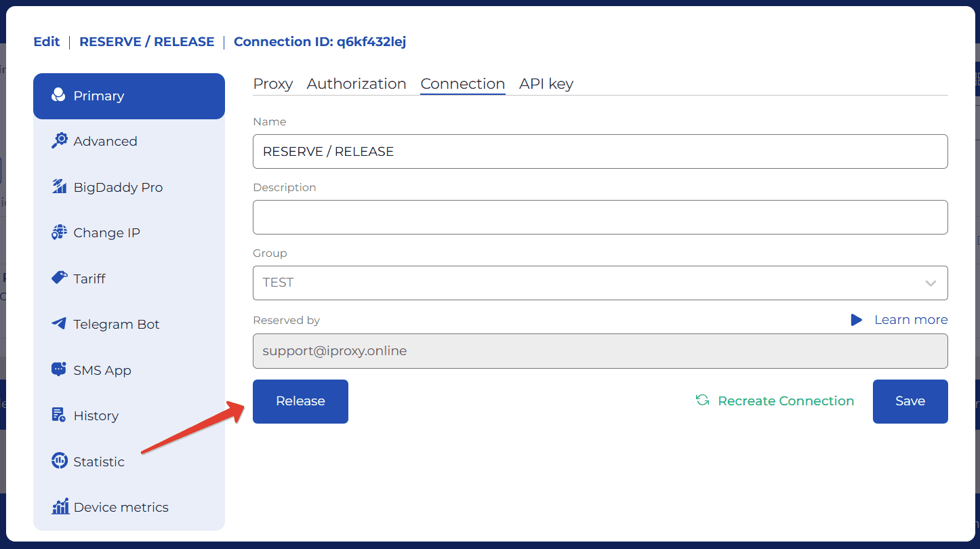Click the BigDaddy Pro icon
Viewport: 980px width, 549px height.
tap(60, 187)
